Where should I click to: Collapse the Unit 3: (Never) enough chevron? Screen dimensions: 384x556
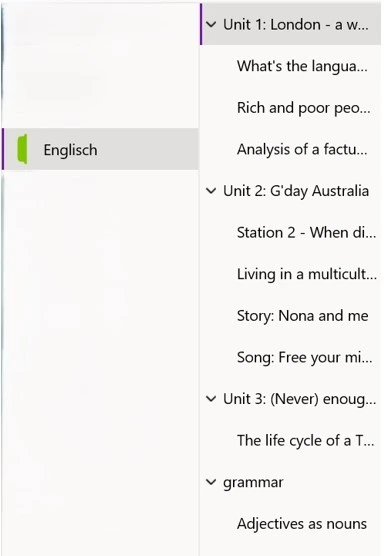(x=211, y=399)
